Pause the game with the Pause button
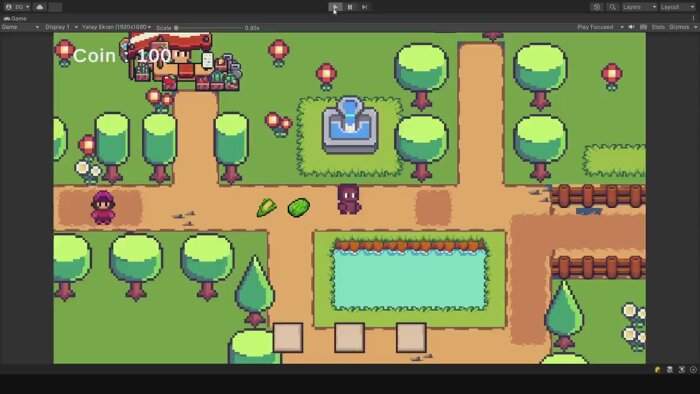The width and height of the screenshot is (700, 394). coord(350,7)
